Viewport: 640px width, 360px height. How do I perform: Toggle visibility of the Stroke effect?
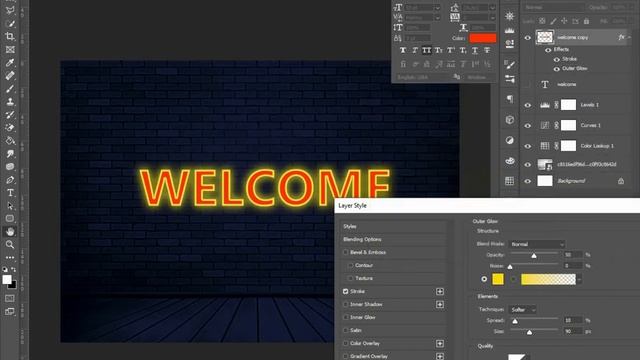click(556, 60)
